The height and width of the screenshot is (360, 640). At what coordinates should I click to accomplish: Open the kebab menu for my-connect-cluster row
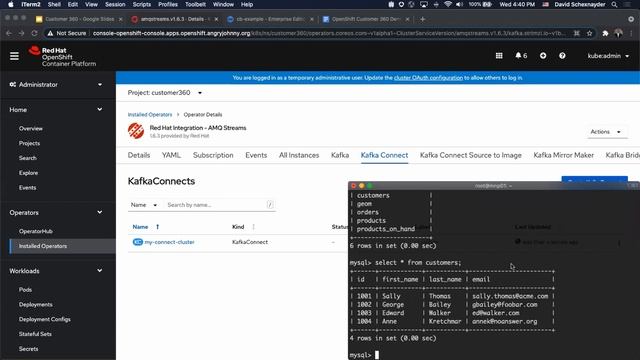[619, 242]
